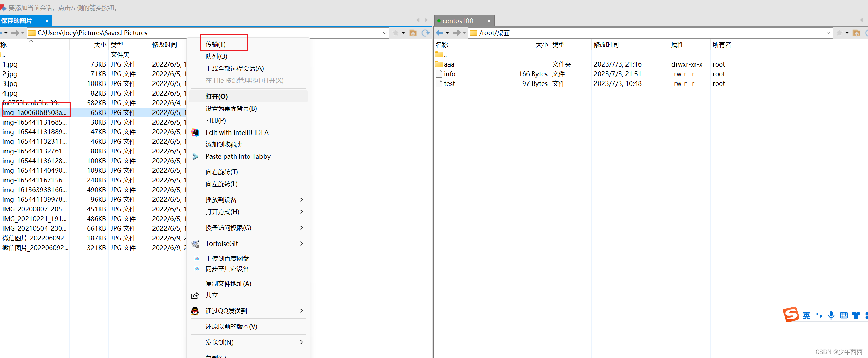The image size is (868, 358).
Task: Select 向右旋转(T)
Action: pos(248,172)
